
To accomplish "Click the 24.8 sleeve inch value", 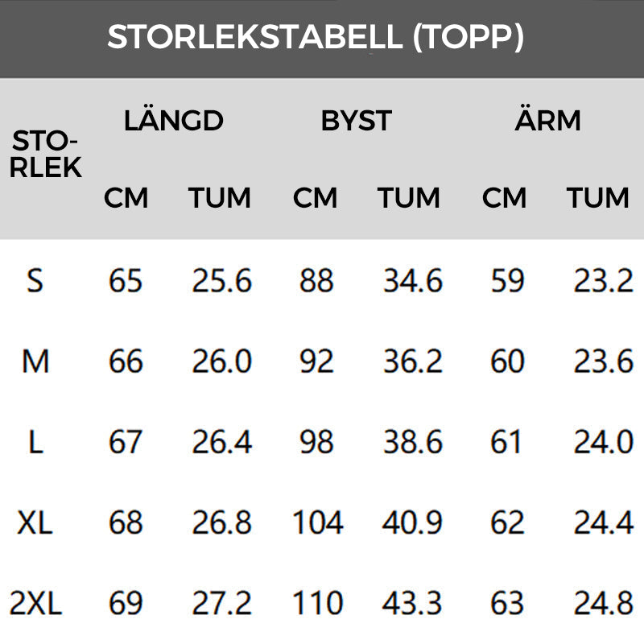I will [x=604, y=603].
